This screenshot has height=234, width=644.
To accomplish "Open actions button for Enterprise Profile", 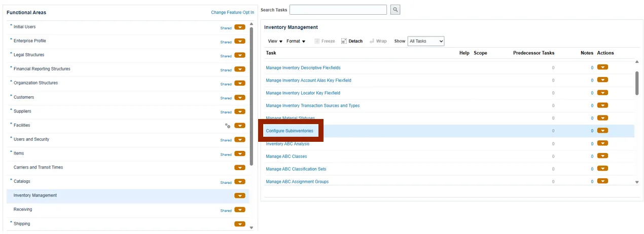I will [x=240, y=42].
